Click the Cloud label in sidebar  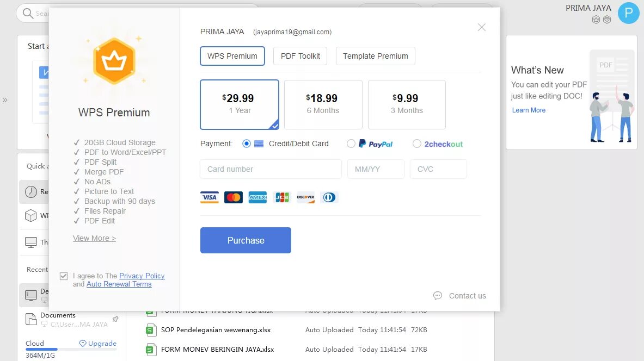click(x=34, y=344)
